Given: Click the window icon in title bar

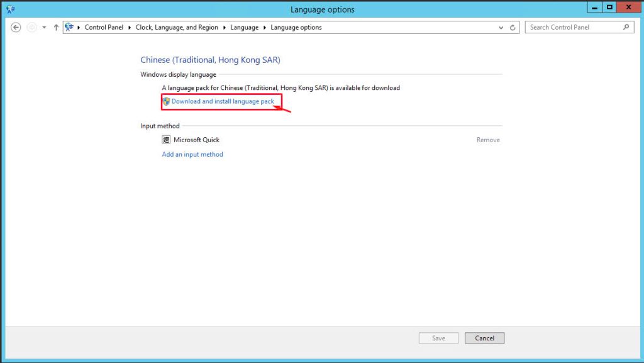Looking at the screenshot, I should click(x=11, y=9).
